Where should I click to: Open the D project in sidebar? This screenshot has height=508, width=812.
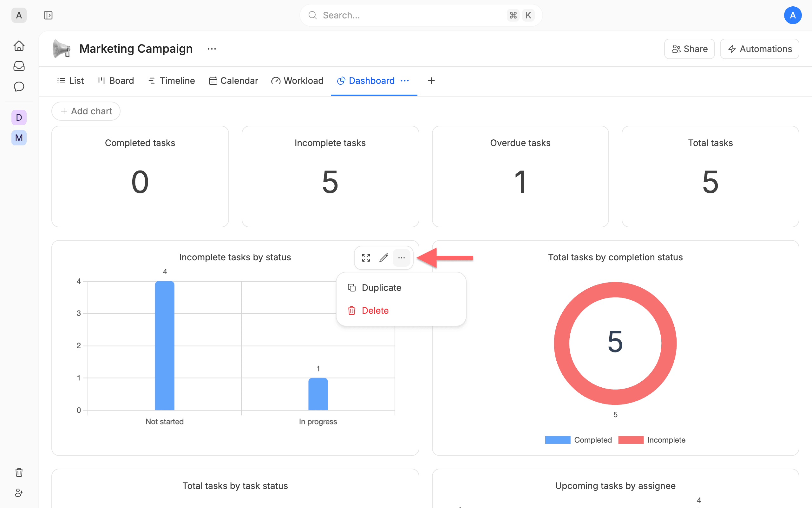[x=19, y=117]
